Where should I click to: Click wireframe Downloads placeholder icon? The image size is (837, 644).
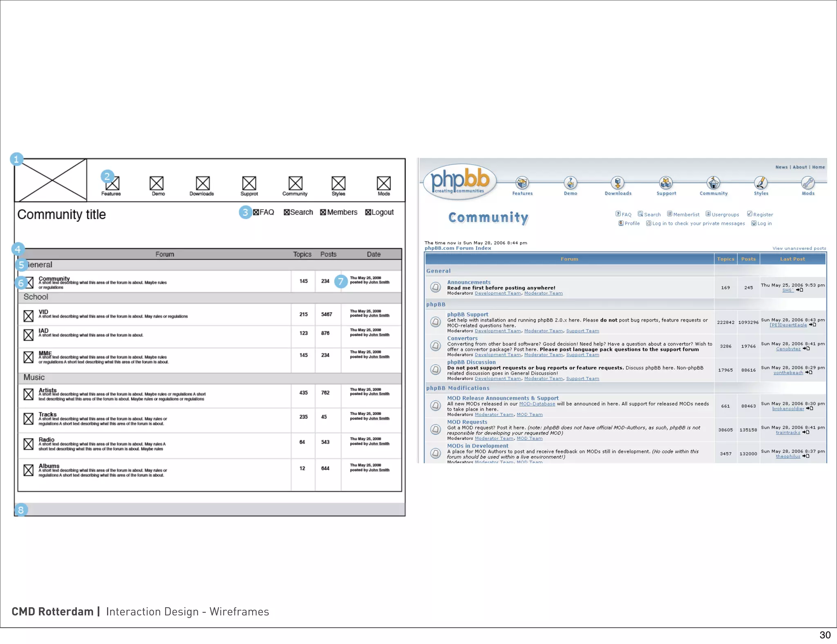click(203, 183)
